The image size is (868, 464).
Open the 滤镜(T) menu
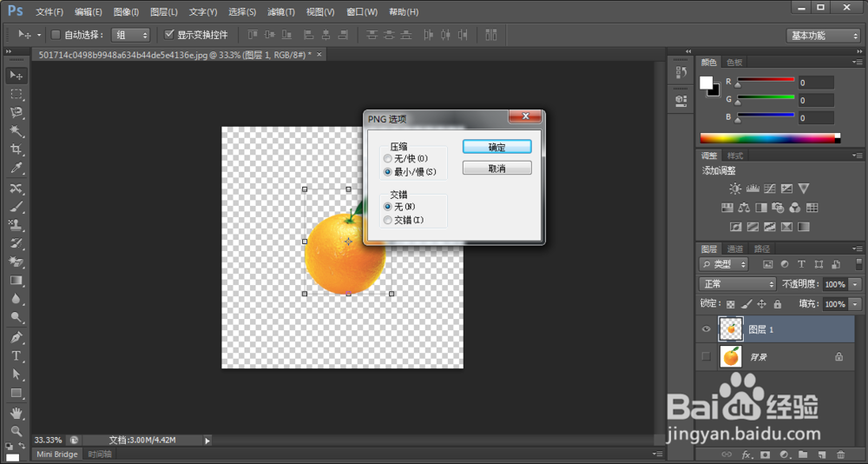(x=280, y=11)
